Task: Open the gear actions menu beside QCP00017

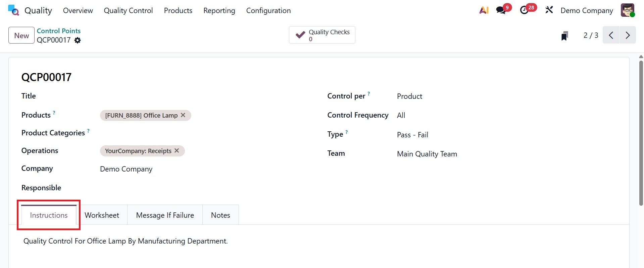Action: coord(78,40)
